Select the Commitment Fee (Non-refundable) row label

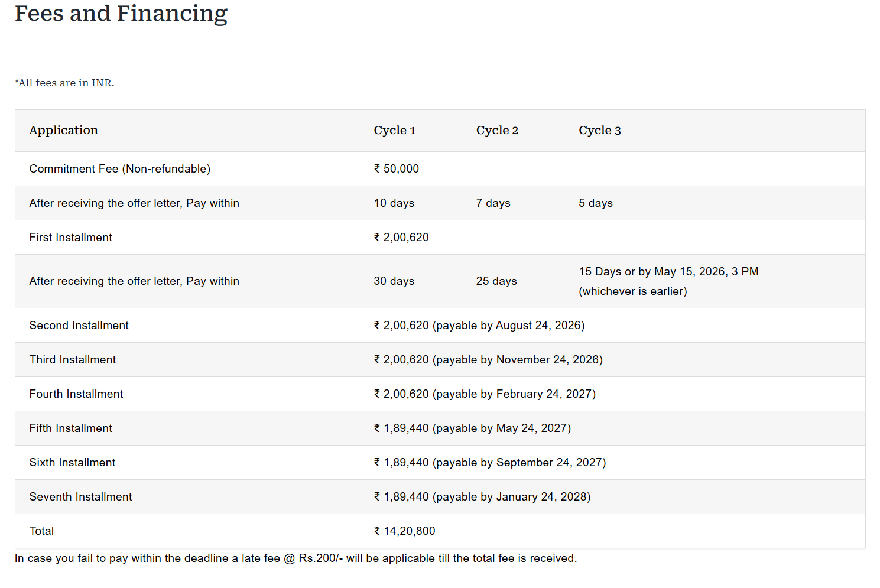tap(120, 169)
